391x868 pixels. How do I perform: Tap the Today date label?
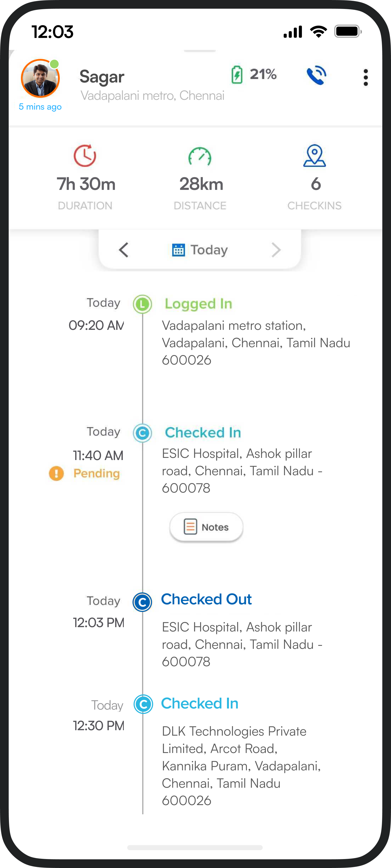tap(209, 250)
